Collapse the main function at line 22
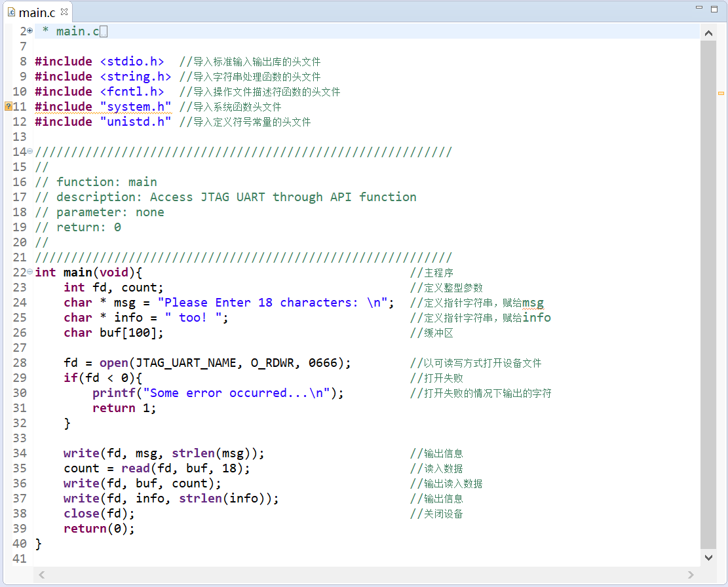 (29, 271)
